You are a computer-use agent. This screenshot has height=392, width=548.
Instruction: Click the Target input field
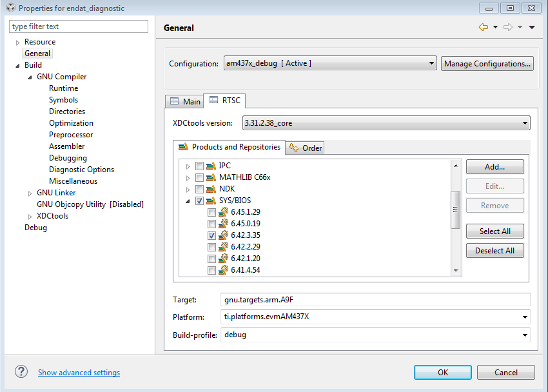click(375, 299)
